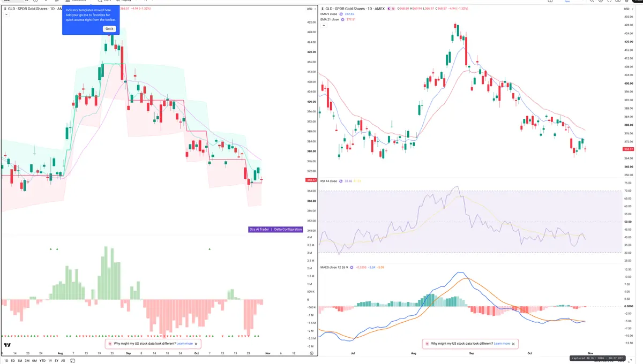Open Learn more link in left chart notice
This screenshot has height=364, width=643.
185,344
